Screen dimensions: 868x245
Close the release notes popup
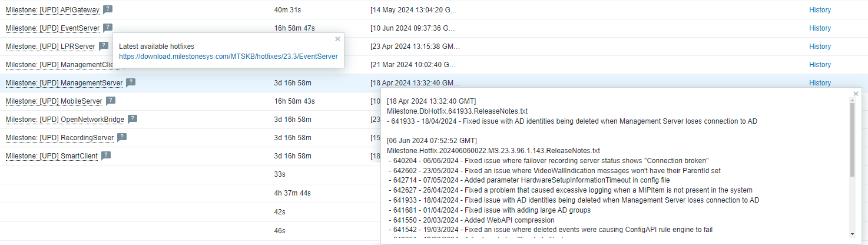[x=856, y=93]
